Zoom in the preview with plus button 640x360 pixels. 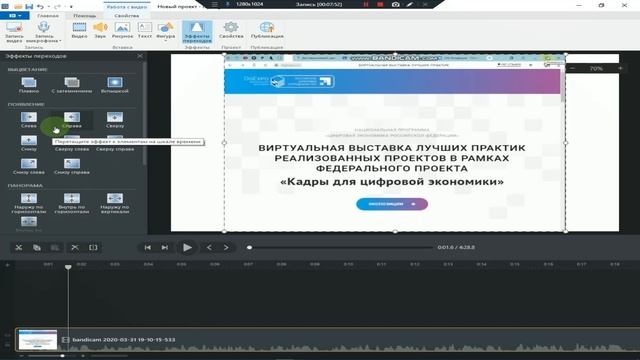tap(620, 68)
